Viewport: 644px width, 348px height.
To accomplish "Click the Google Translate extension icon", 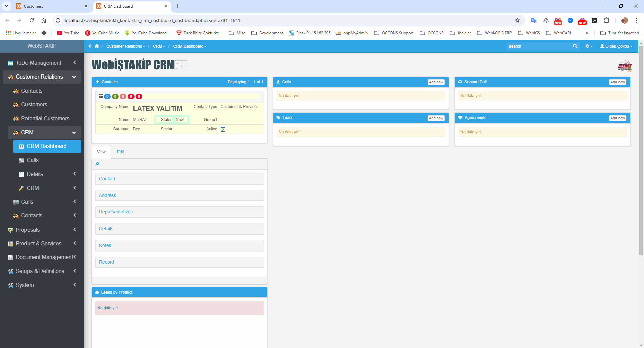I will 534,20.
